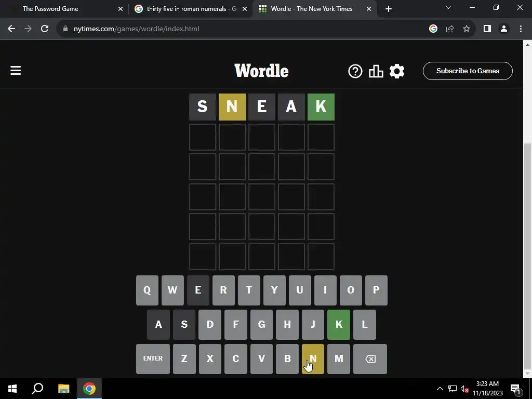Screen dimensions: 532x399
Task: Open File Explorer from taskbar
Action: click(63, 389)
